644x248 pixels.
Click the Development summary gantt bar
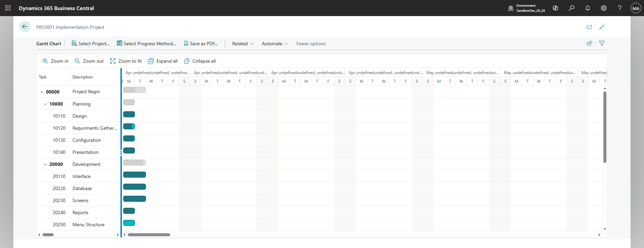click(x=135, y=163)
